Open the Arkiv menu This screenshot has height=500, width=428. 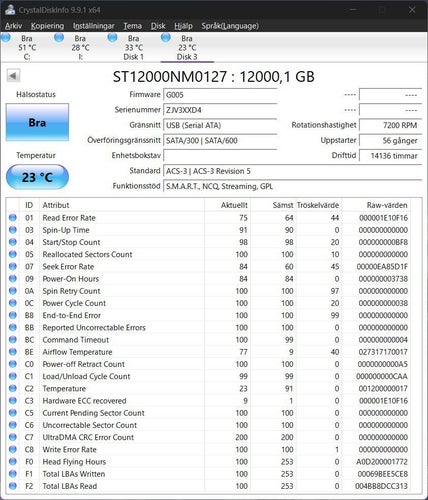[13, 26]
